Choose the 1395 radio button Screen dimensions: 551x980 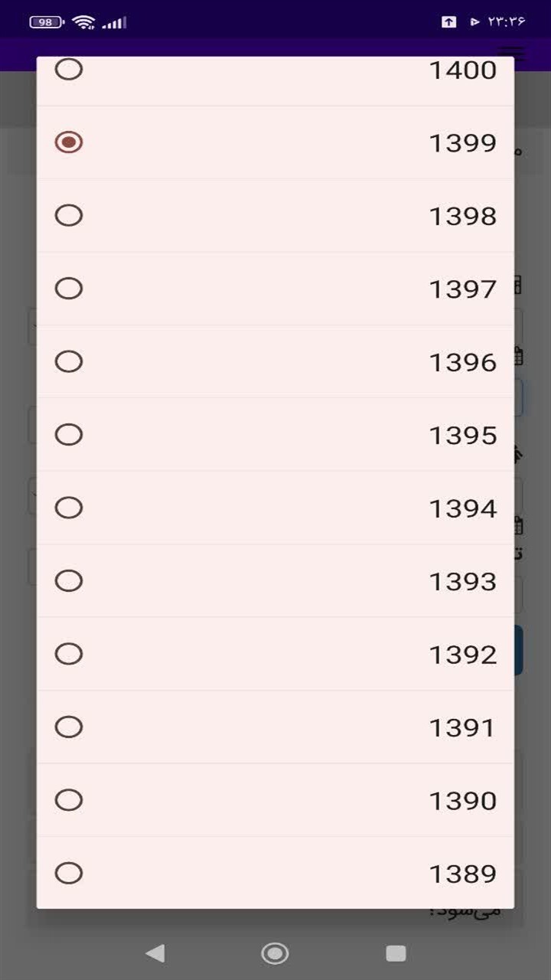click(x=69, y=435)
